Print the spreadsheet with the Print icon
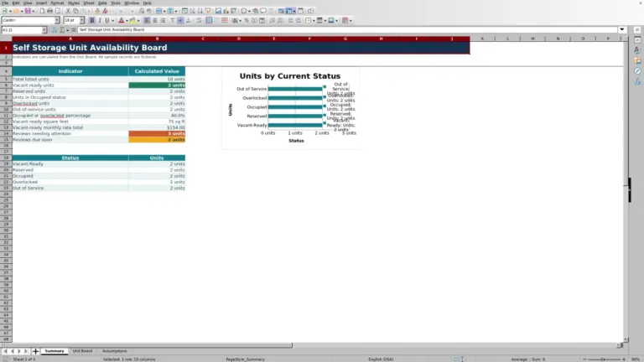The image size is (644, 362). click(49, 11)
